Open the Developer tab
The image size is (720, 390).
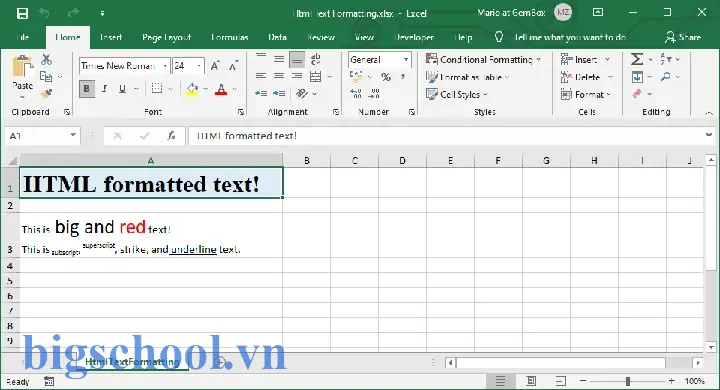pos(414,37)
